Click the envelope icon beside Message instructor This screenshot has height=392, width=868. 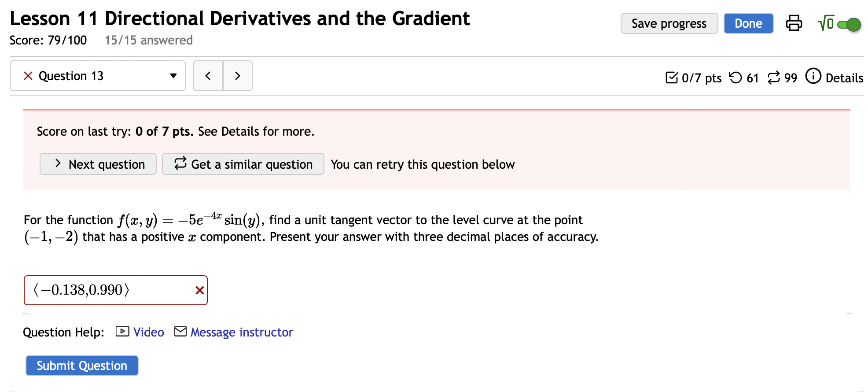(x=180, y=331)
